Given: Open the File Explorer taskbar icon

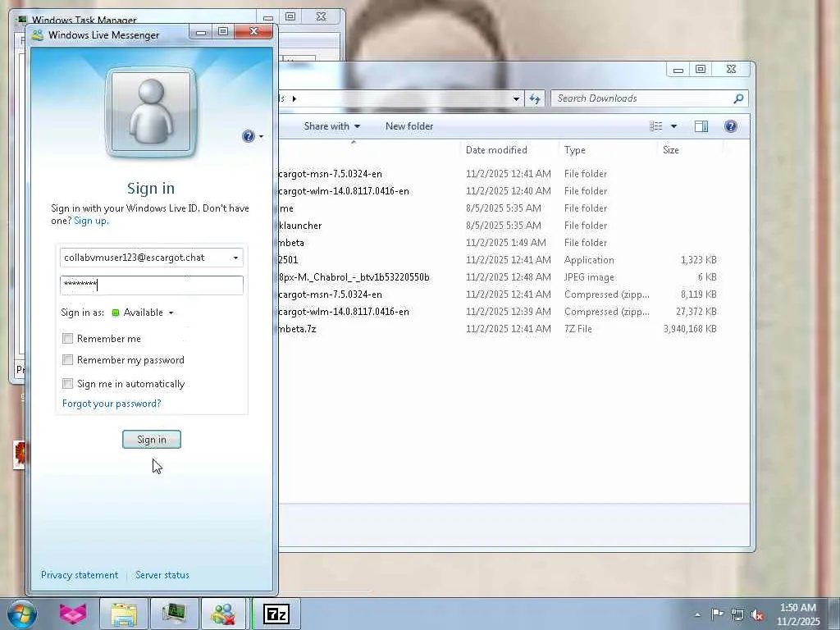Looking at the screenshot, I should tap(124, 614).
